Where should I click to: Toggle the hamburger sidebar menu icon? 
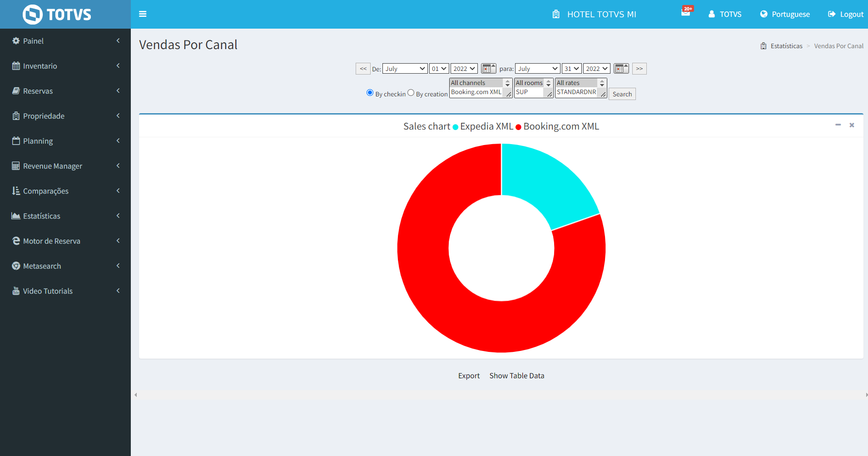(x=143, y=14)
